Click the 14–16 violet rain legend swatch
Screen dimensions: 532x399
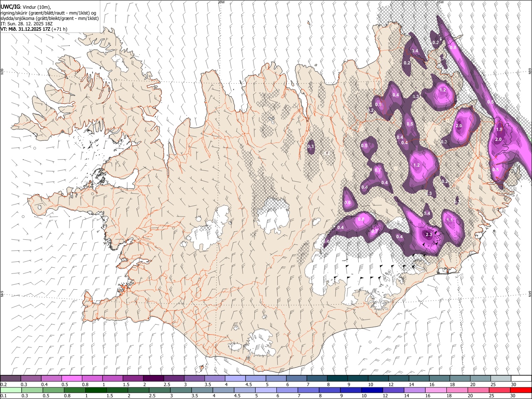pyautogui.click(x=415, y=390)
